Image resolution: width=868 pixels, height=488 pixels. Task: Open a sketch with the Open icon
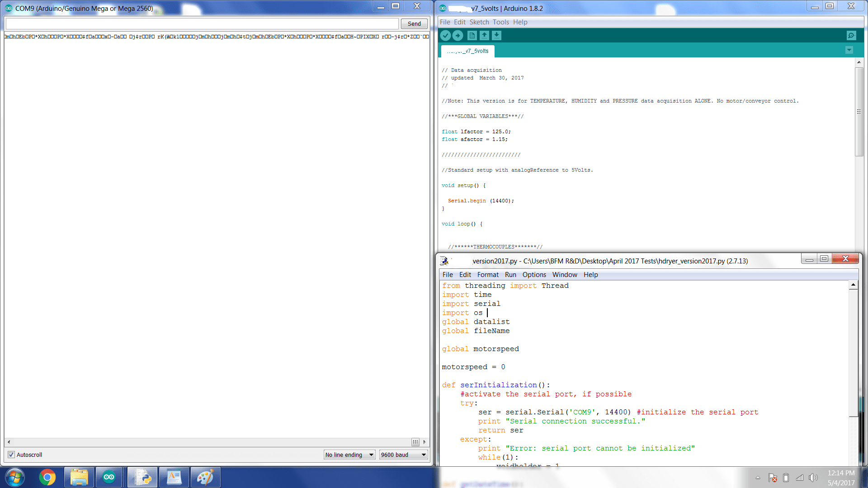click(x=484, y=35)
